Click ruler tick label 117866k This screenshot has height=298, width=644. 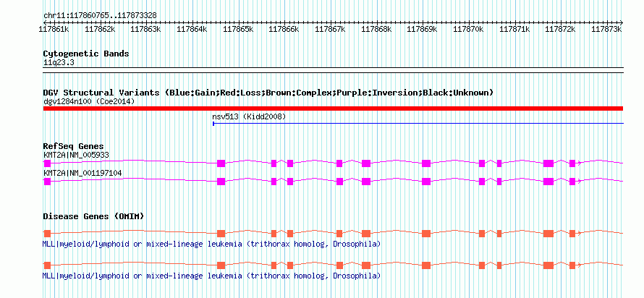[284, 29]
